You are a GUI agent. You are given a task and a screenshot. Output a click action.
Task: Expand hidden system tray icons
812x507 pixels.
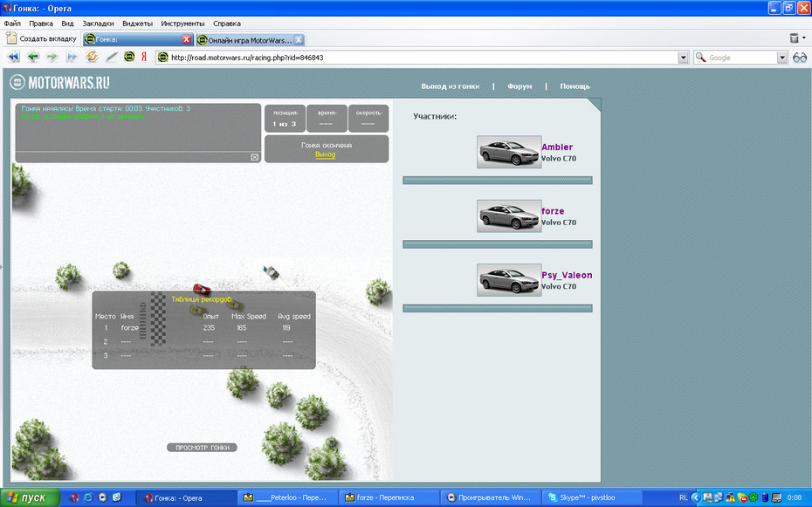coord(696,497)
